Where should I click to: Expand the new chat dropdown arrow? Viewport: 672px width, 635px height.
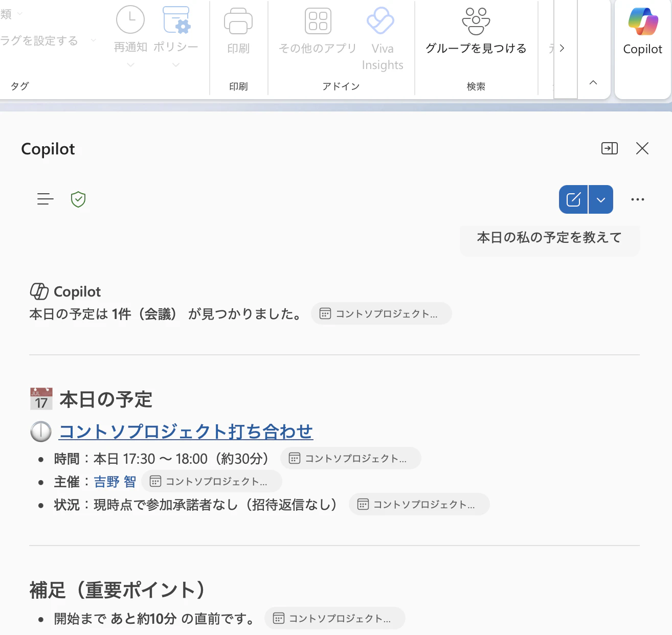[601, 199]
